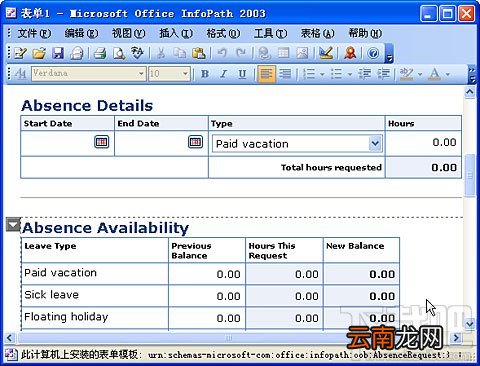This screenshot has height=366, width=480.
Task: Toggle Align Right button
Action: 285,74
